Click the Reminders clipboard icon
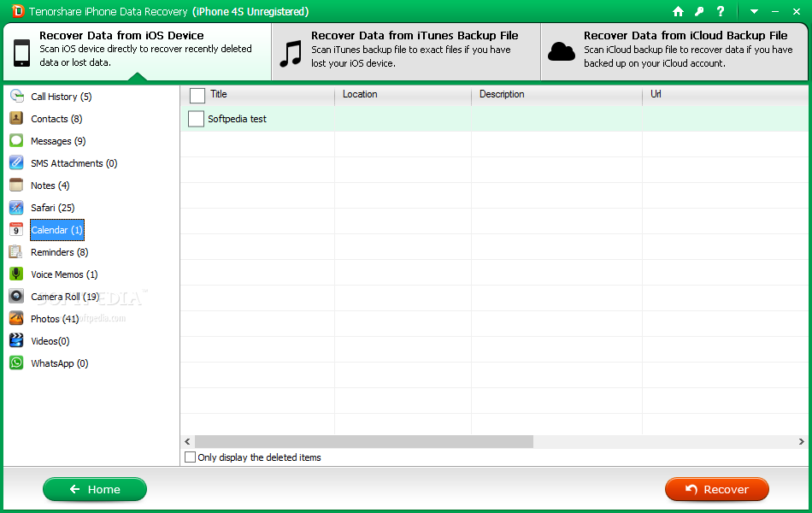Image resolution: width=812 pixels, height=513 pixels. click(x=16, y=252)
